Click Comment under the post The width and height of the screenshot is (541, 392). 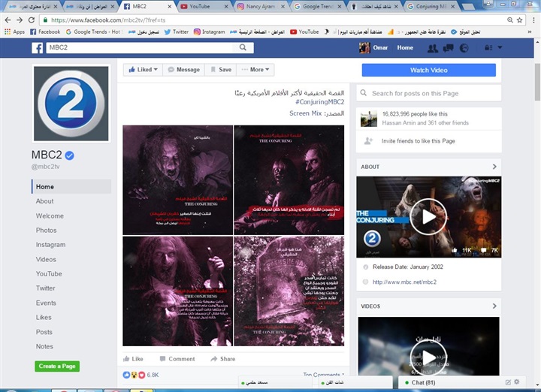(177, 359)
